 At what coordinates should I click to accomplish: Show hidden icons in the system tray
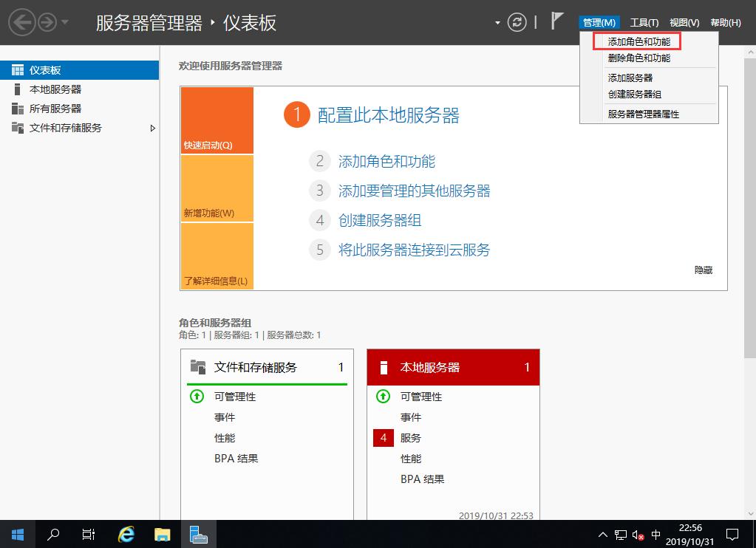click(x=604, y=534)
